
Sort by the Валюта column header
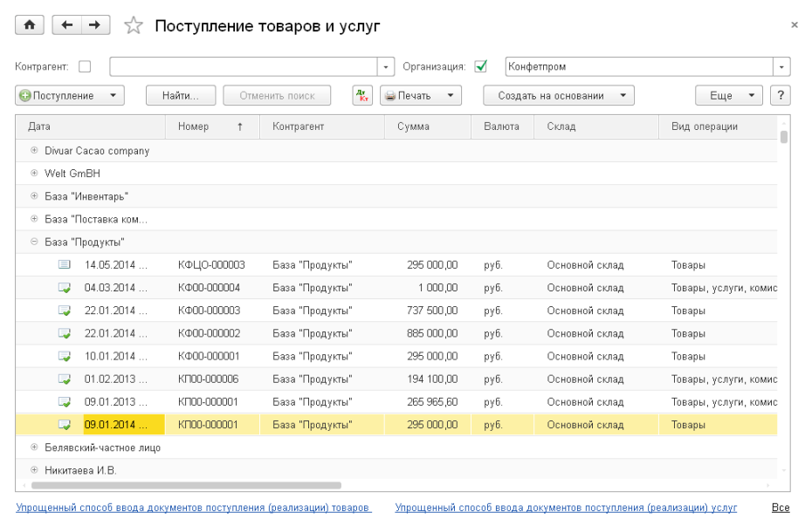(x=502, y=126)
